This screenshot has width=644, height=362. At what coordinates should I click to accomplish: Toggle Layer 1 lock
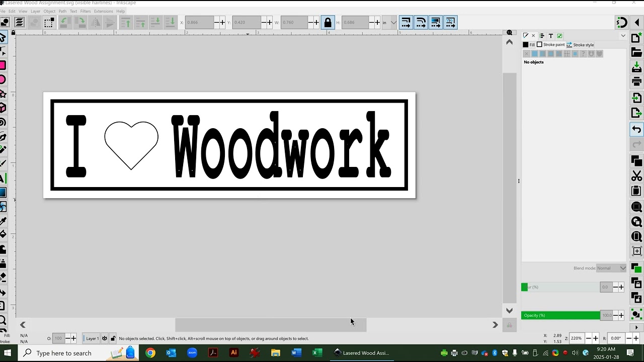pos(113,338)
